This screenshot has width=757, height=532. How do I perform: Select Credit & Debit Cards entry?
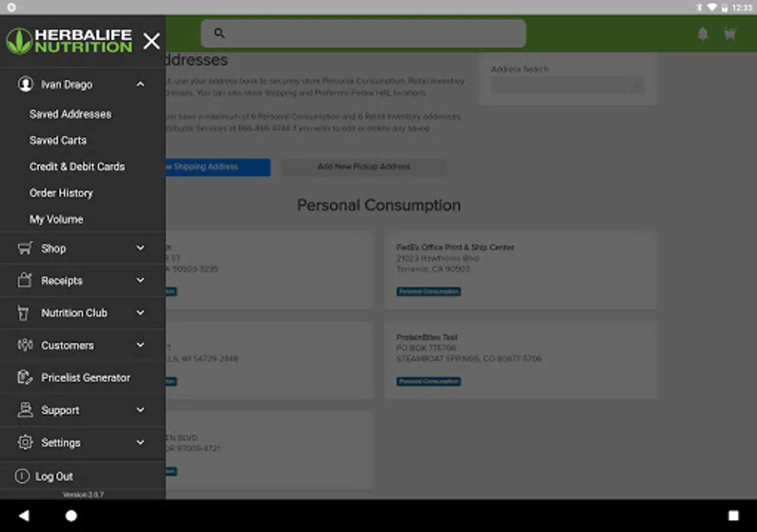77,167
